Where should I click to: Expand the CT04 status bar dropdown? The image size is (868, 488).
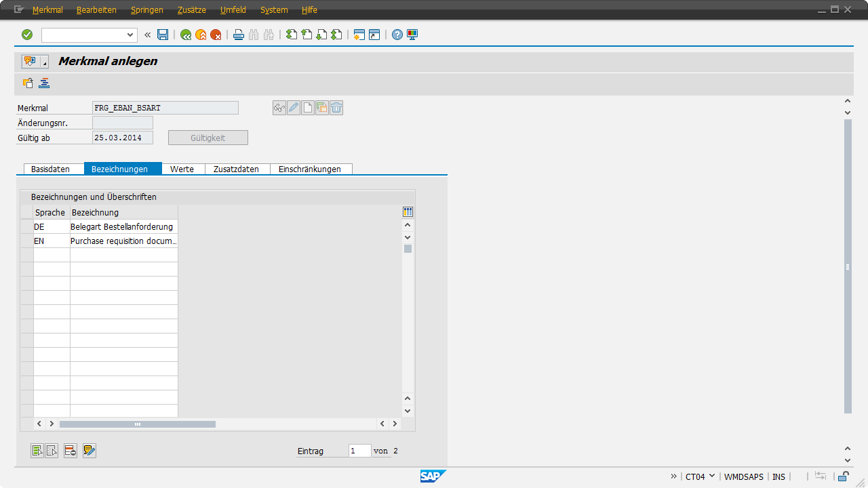pyautogui.click(x=711, y=476)
